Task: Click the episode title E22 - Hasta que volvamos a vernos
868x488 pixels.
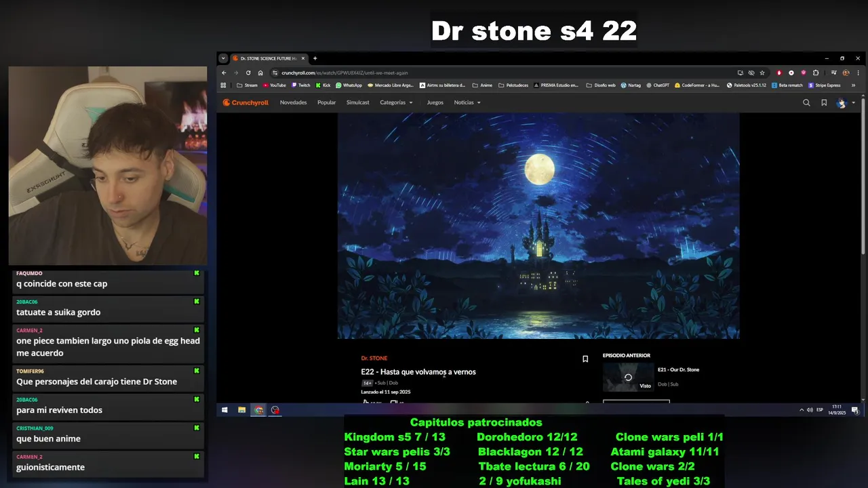Action: click(418, 371)
